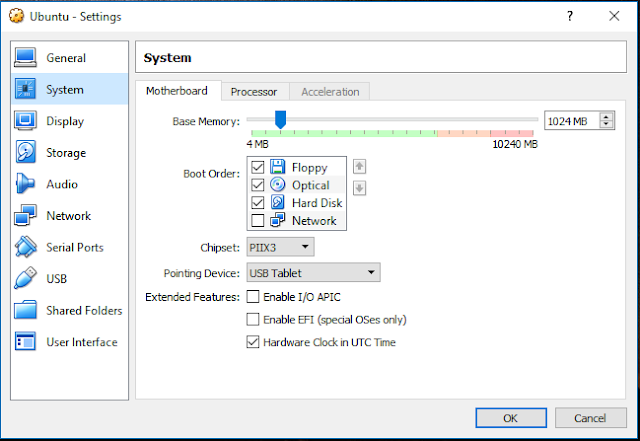Uncheck Optical in Boot Order
The height and width of the screenshot is (441, 640).
[x=258, y=185]
